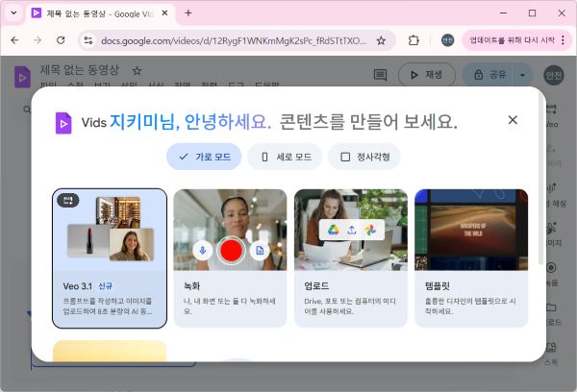Screen dimensions: 577x392
Task: Click microphone icon on 녹화 card
Action: coord(202,251)
